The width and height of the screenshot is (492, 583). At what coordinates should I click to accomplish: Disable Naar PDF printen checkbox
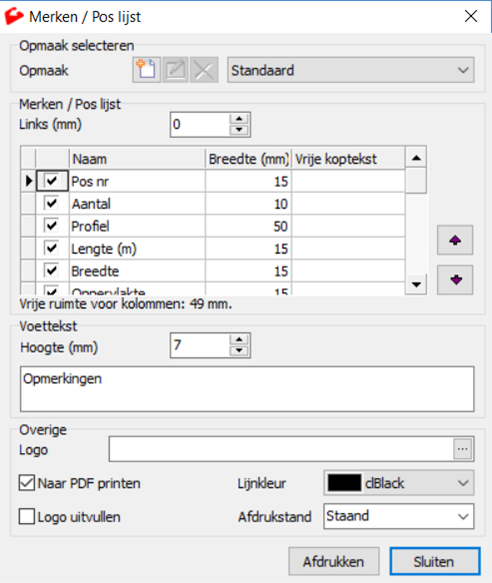pos(27,483)
